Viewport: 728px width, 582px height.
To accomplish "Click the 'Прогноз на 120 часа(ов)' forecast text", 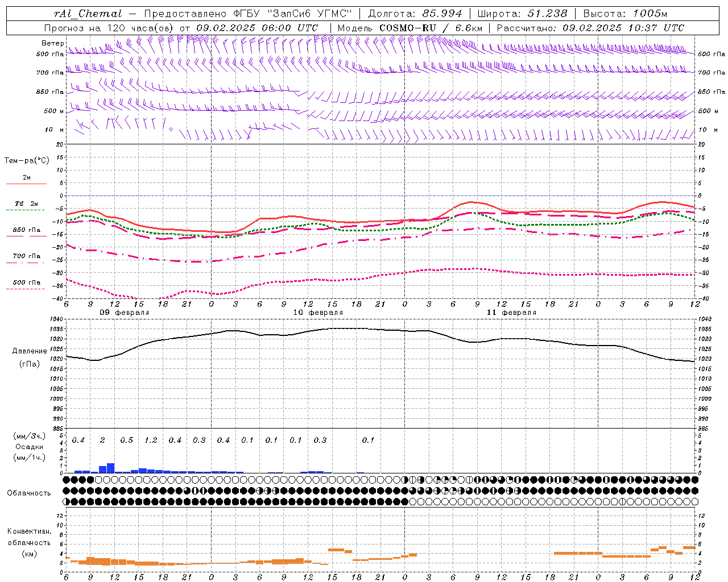I will point(109,28).
